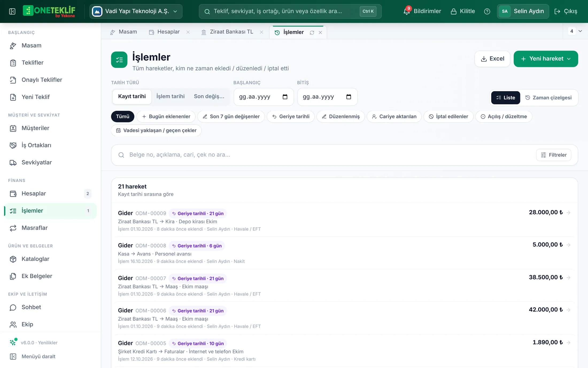Open the Bildirimler bell icon
The image size is (588, 368).
click(407, 11)
